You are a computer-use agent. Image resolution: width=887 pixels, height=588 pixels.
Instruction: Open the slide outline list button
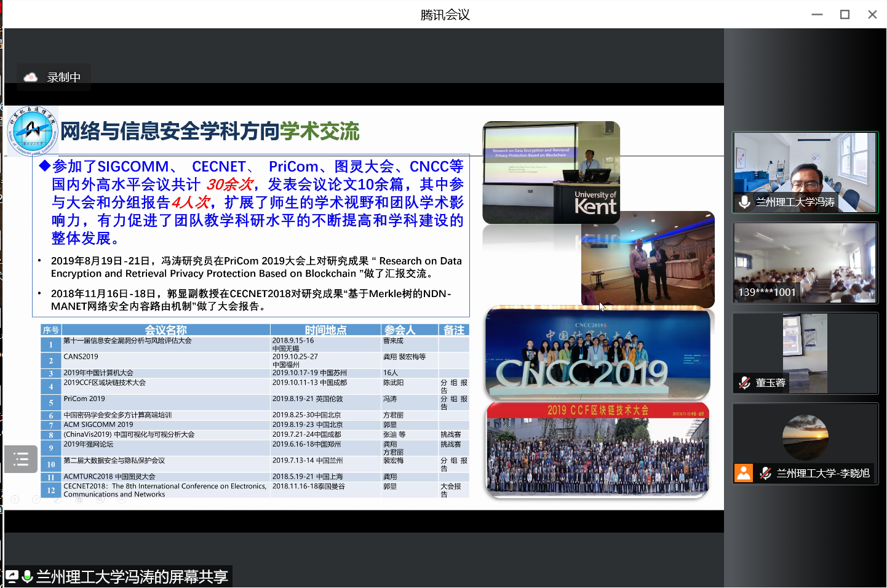coord(21,459)
